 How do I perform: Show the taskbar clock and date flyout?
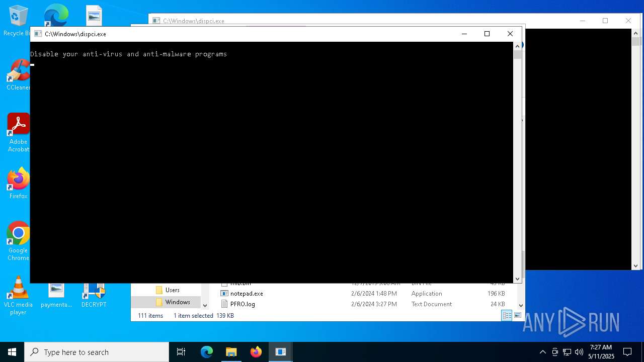(601, 352)
